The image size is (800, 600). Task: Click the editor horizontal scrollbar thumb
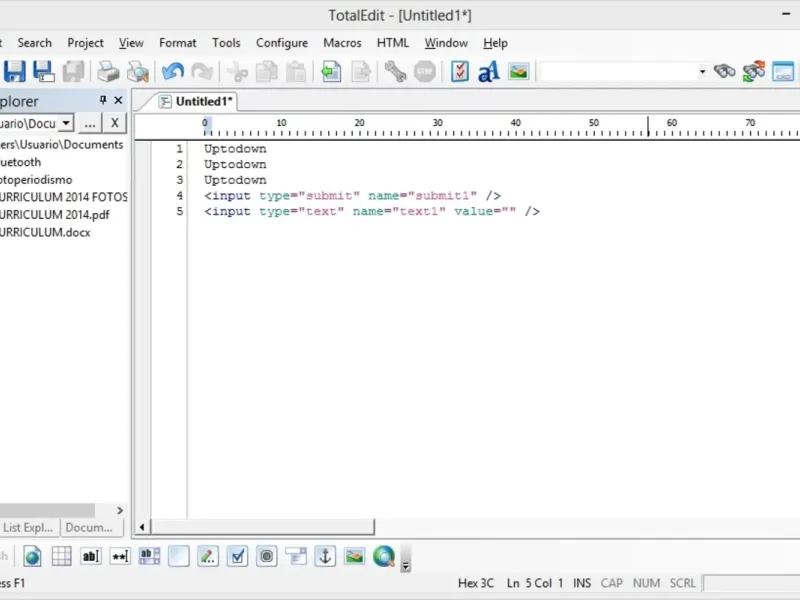click(x=263, y=527)
